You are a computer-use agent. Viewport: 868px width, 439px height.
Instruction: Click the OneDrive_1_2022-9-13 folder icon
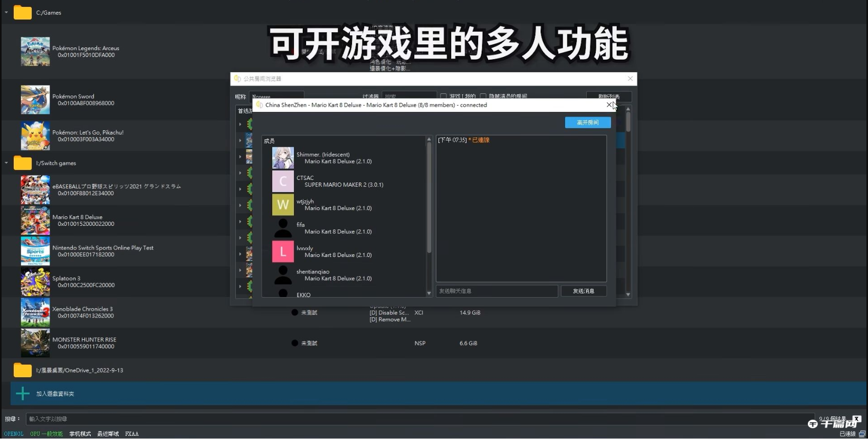23,370
